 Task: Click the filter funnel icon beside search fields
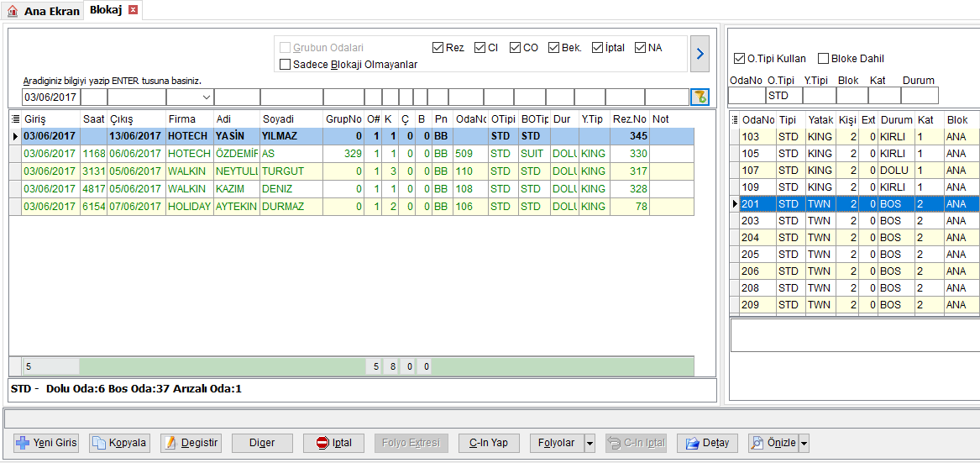coord(700,97)
